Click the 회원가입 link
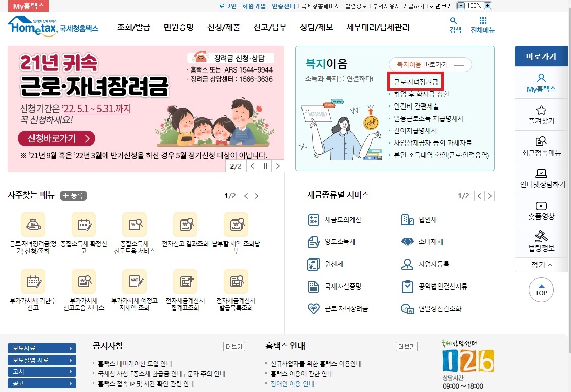 click(x=254, y=6)
